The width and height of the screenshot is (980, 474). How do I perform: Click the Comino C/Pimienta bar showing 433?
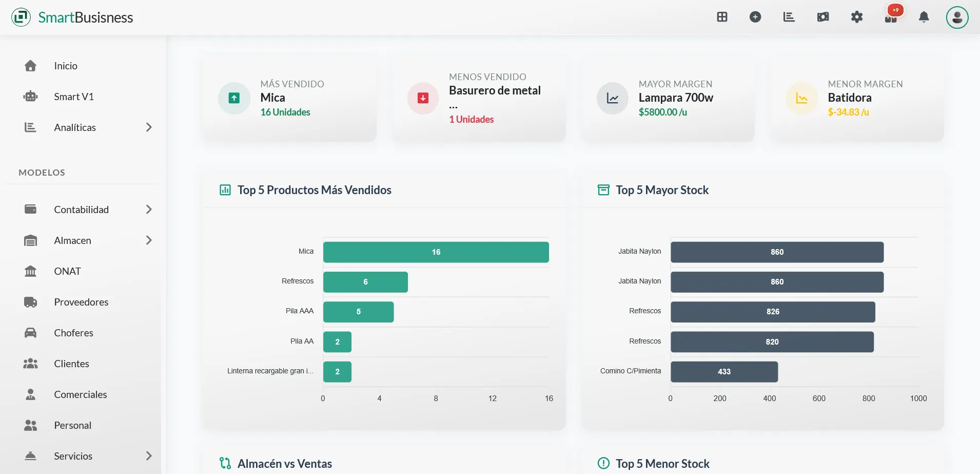tap(724, 372)
